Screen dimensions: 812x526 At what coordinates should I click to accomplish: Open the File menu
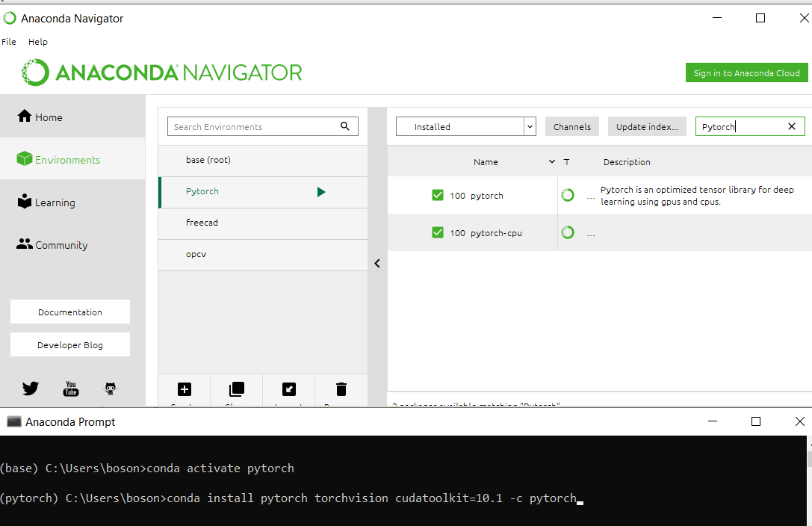tap(9, 41)
